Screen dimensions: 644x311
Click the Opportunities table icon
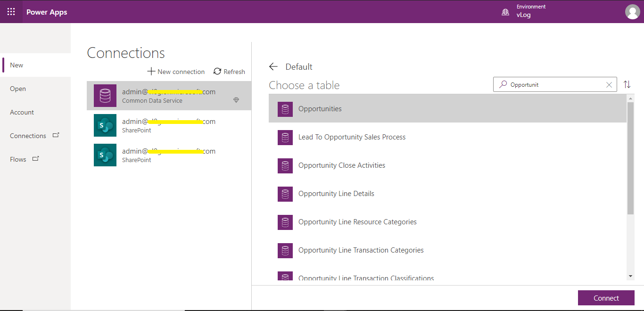[x=285, y=109]
